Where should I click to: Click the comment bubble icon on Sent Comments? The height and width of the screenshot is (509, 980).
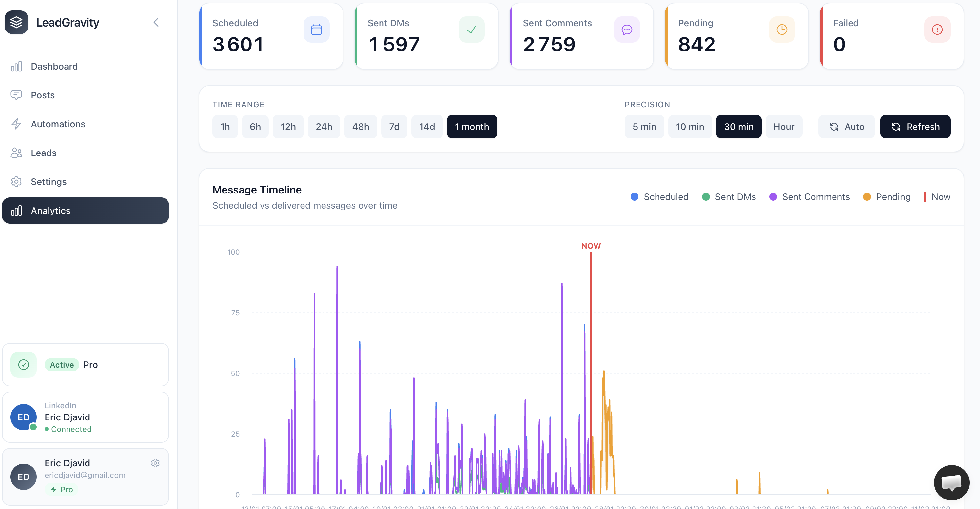pyautogui.click(x=627, y=29)
